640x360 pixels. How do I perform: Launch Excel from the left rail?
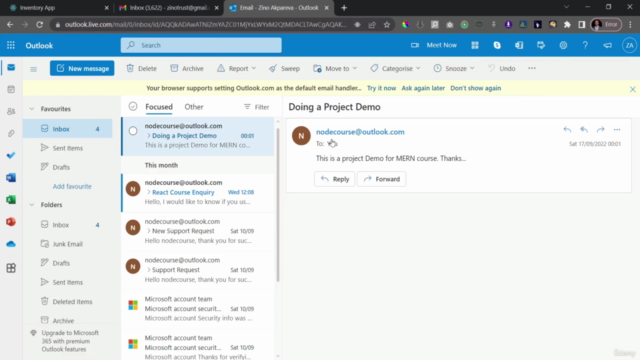pyautogui.click(x=11, y=200)
